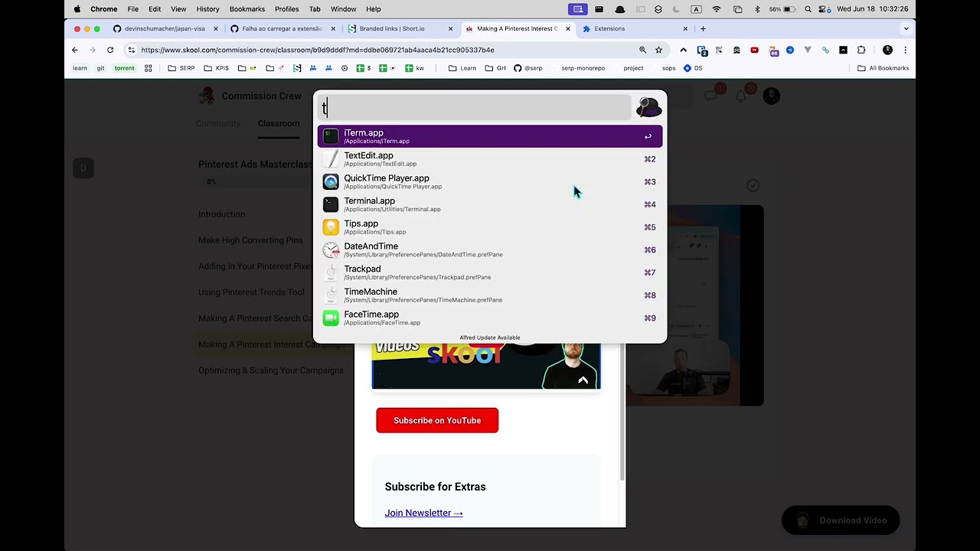Click the Bluetooth menu bar icon

point(757,9)
